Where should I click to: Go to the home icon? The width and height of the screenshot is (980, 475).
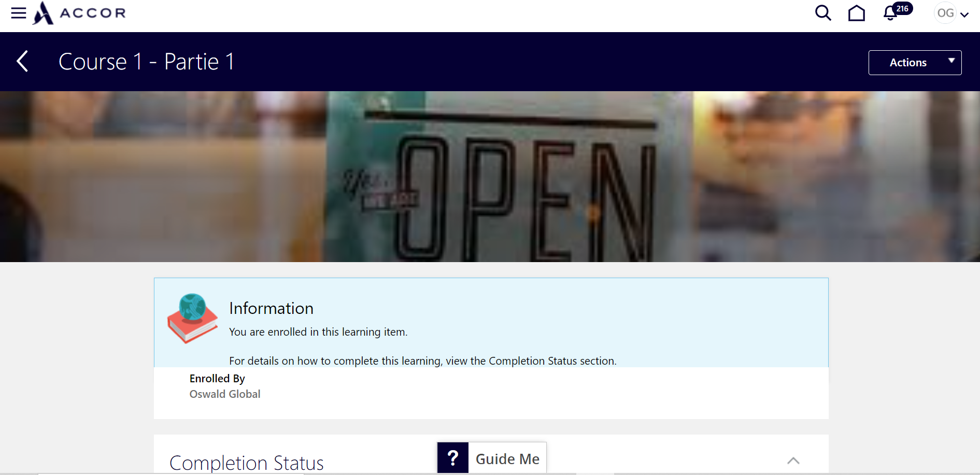tap(857, 13)
